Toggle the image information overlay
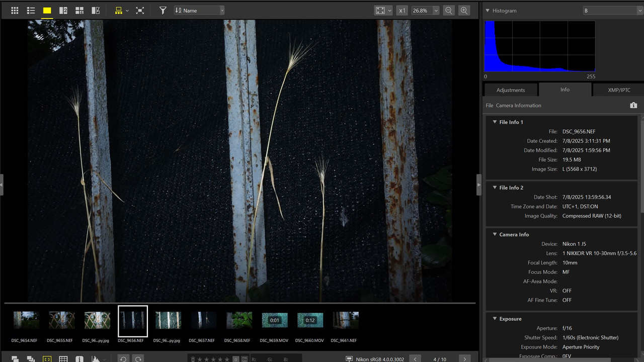This screenshot has width=644, height=362. tap(79, 359)
